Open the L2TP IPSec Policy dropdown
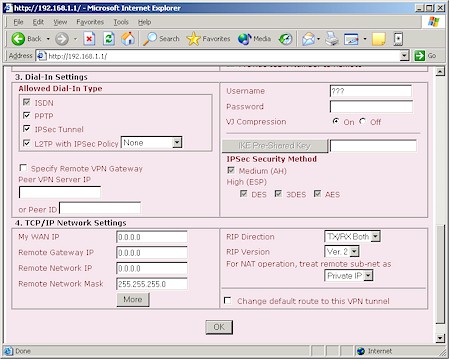Image resolution: width=450 pixels, height=360 pixels. point(177,143)
